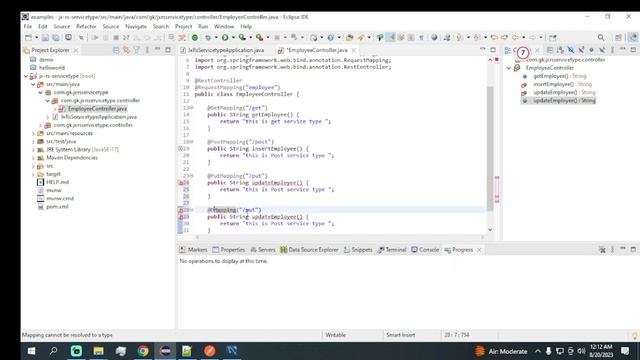Image resolution: width=640 pixels, height=360 pixels.
Task: Open File Explorer from the taskbar
Action: (98, 351)
